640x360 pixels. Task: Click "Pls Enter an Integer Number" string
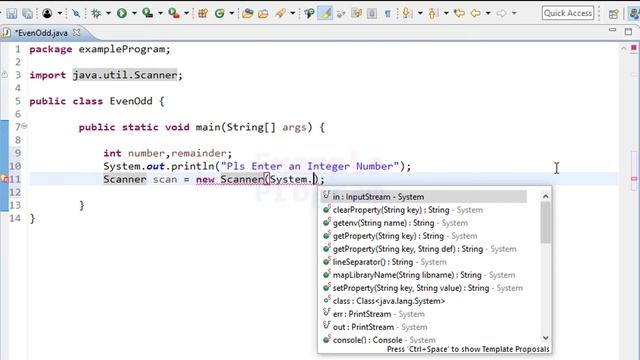pyautogui.click(x=310, y=167)
